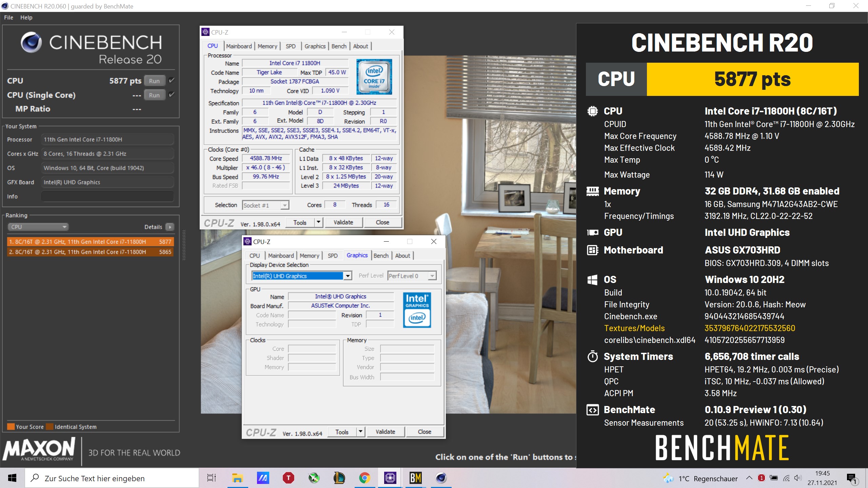Show hidden system tray icons
The width and height of the screenshot is (868, 488).
(x=749, y=478)
